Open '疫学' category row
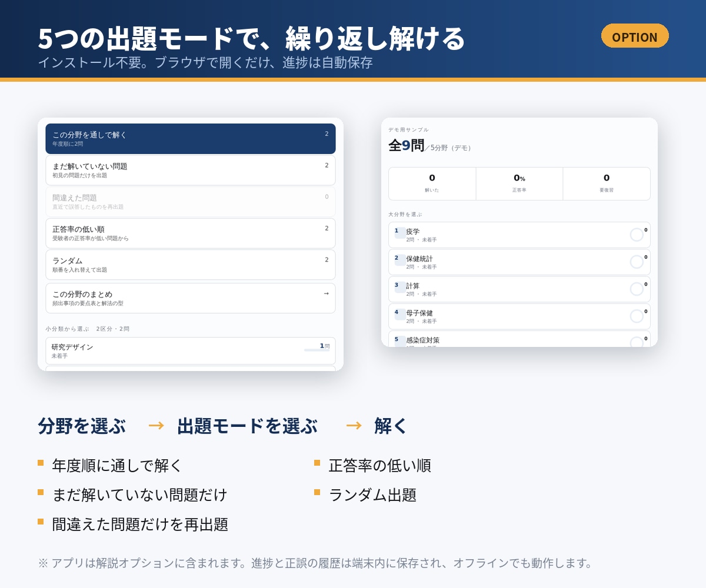The image size is (706, 588). tap(519, 235)
